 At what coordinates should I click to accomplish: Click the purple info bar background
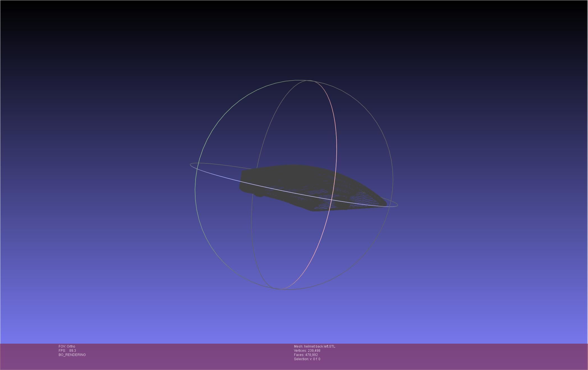tap(449, 356)
